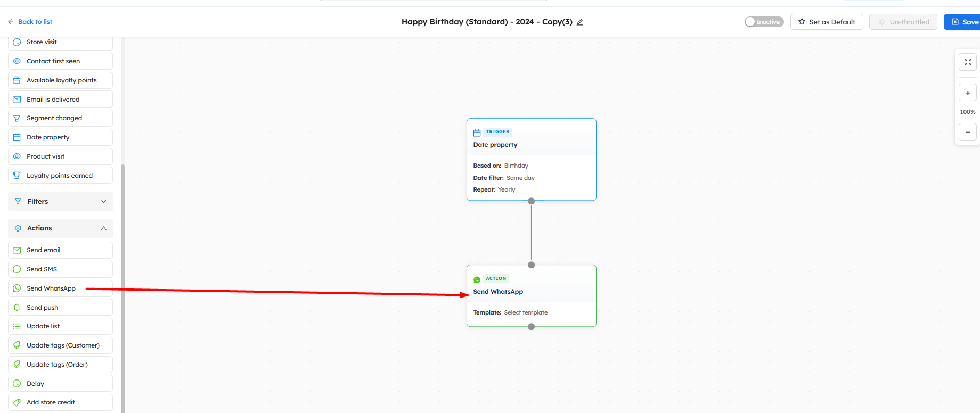Viewport: 980px width, 413px height.
Task: Click the pencil icon to rename the flow
Action: pyautogui.click(x=580, y=22)
